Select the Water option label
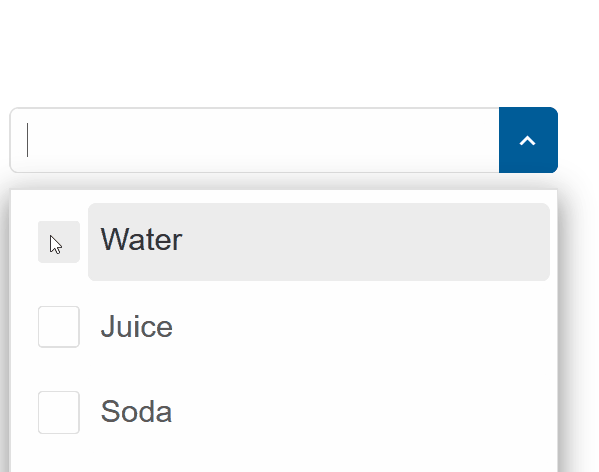The height and width of the screenshot is (472, 599). (x=141, y=240)
